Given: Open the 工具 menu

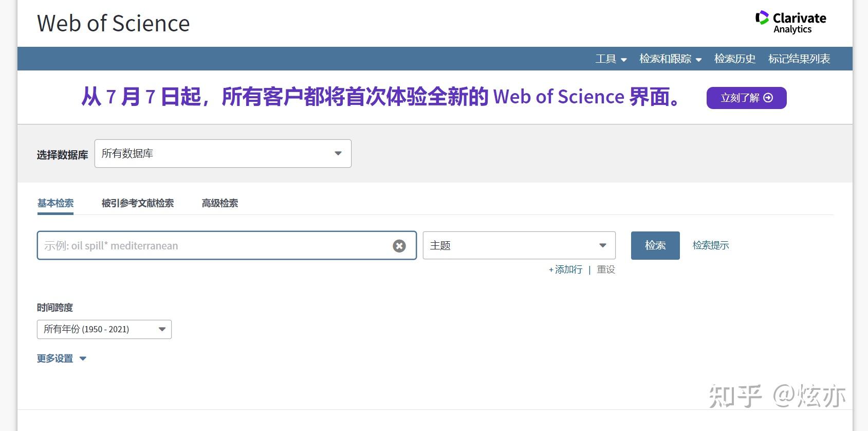Looking at the screenshot, I should [x=611, y=59].
